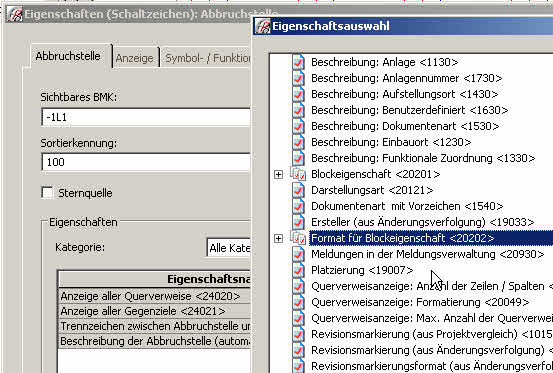
Task: Click icon beside Revisionsmarkierung (aus Änderungsverfolgung)
Action: pyautogui.click(x=298, y=350)
